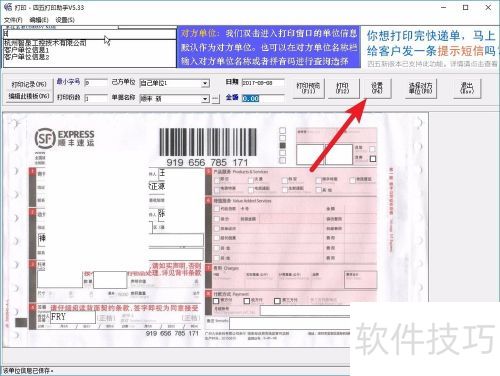Click the 备注 remarks field on the waybill
This screenshot has height=376, width=500.
[x=289, y=323]
